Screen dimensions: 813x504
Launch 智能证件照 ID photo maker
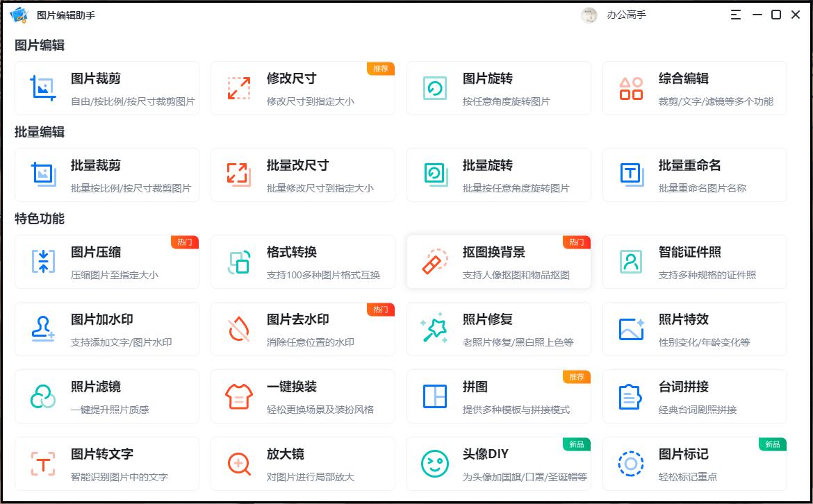695,262
